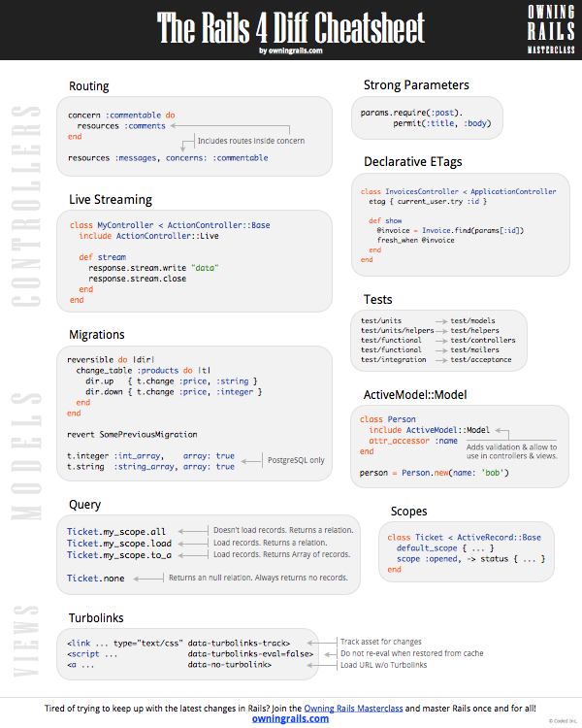The image size is (582, 728).
Task: Select the Turbolinks heading
Action: 96,618
